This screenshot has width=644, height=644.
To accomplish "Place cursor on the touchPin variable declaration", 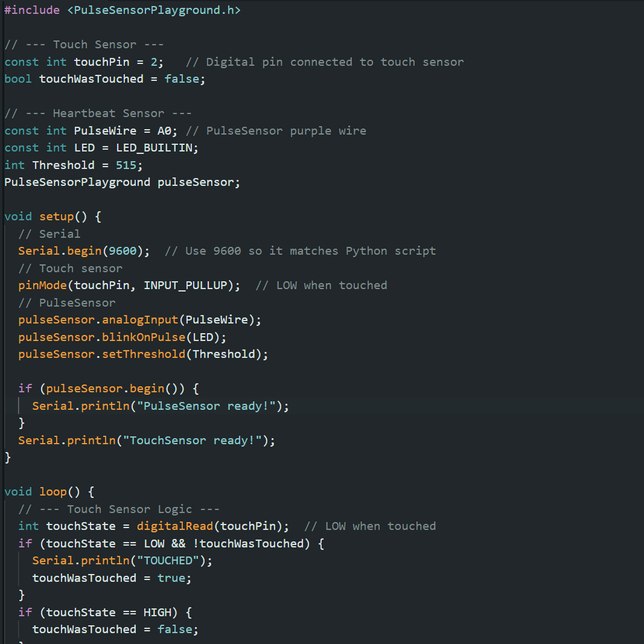I will [x=103, y=62].
